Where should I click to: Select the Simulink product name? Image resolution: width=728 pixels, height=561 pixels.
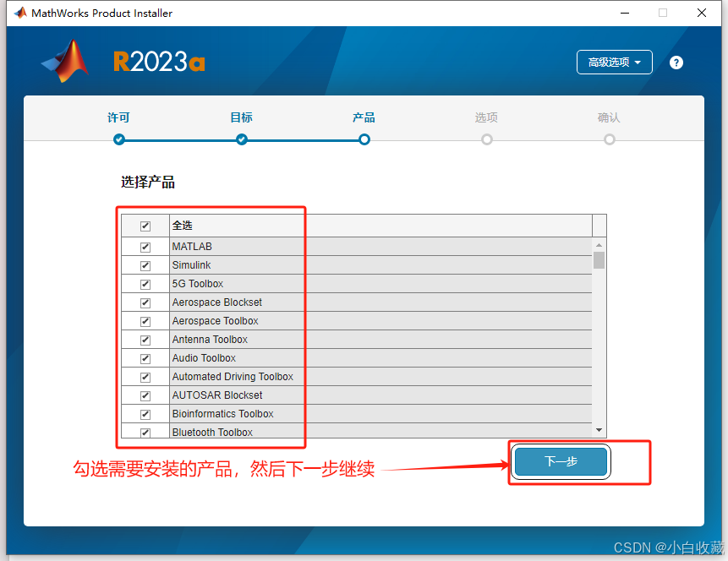[x=191, y=265]
